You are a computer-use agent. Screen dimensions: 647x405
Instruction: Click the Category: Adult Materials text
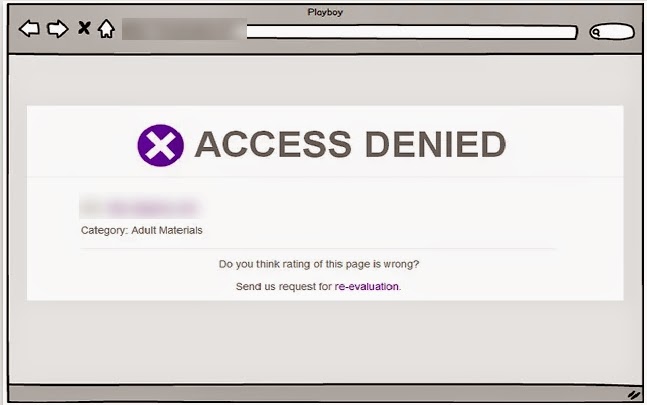click(142, 230)
